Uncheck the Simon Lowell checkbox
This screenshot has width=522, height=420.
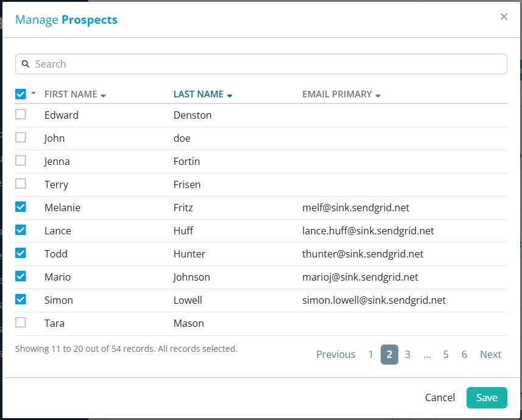(x=21, y=299)
